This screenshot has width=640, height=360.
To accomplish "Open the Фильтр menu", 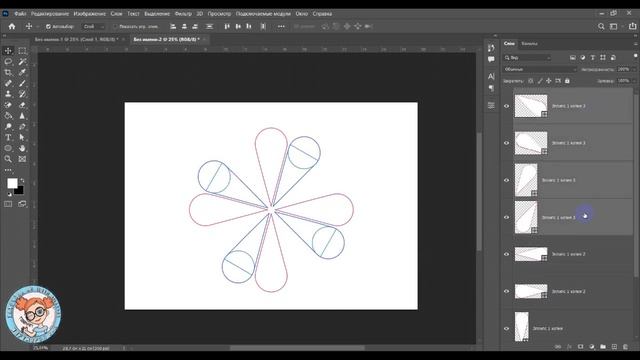I will tap(183, 13).
